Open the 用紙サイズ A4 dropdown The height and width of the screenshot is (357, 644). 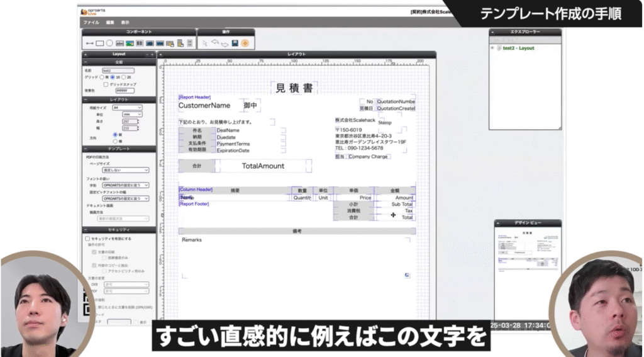pyautogui.click(x=128, y=107)
